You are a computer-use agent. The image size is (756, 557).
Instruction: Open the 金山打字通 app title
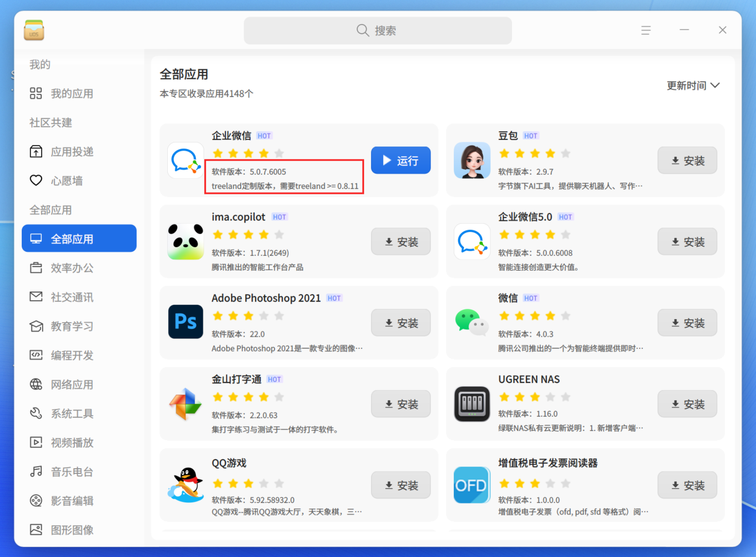pyautogui.click(x=237, y=379)
